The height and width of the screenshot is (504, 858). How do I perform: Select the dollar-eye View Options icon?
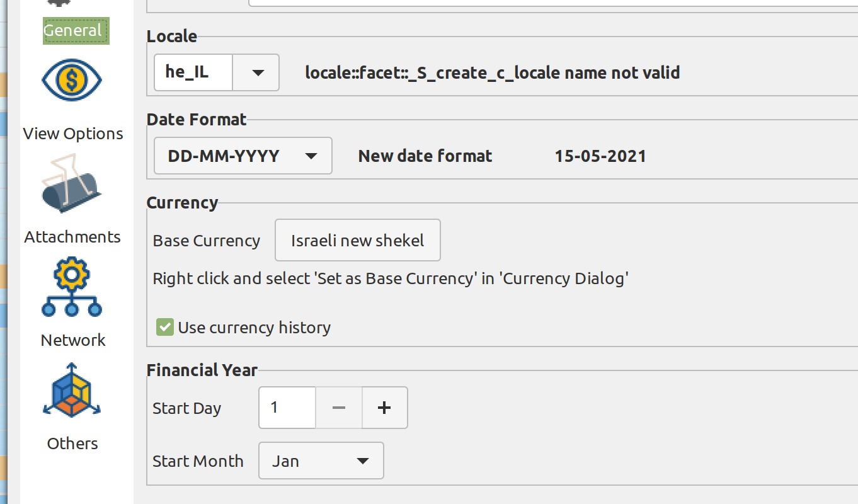(71, 80)
